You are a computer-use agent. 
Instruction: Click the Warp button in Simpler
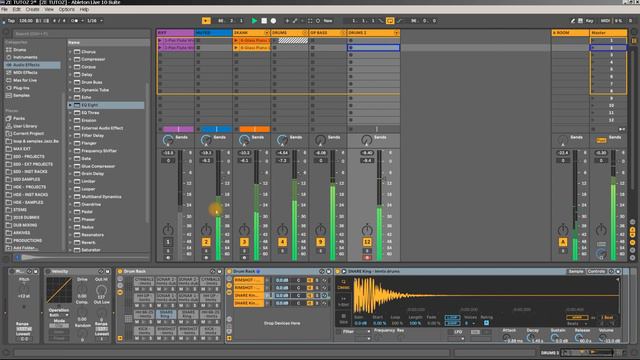[577, 317]
